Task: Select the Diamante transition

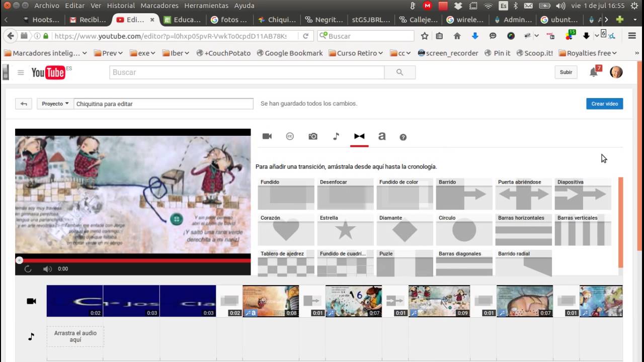Action: click(405, 230)
